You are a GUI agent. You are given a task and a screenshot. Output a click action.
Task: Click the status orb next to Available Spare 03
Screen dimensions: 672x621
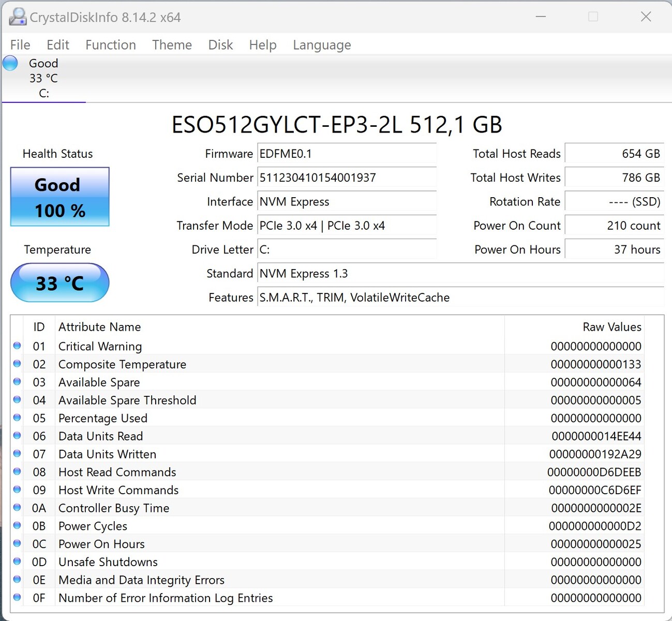[x=17, y=382]
